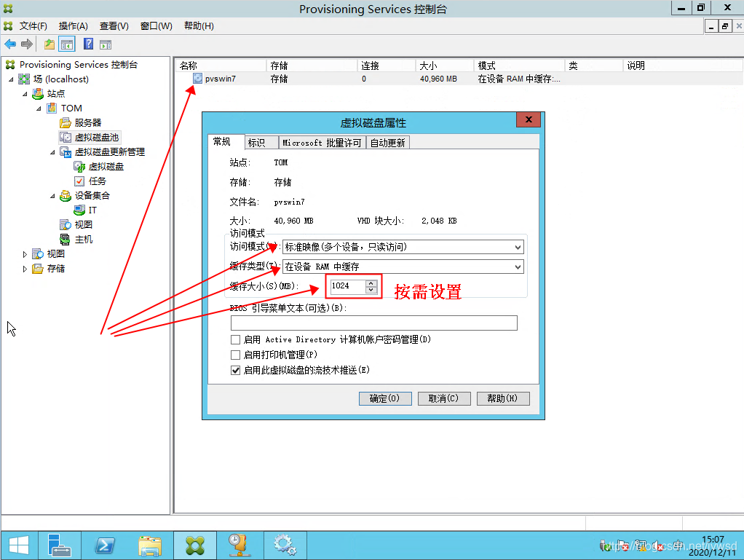This screenshot has height=560, width=744.
Task: Click the 取消(C) button
Action: (443, 398)
